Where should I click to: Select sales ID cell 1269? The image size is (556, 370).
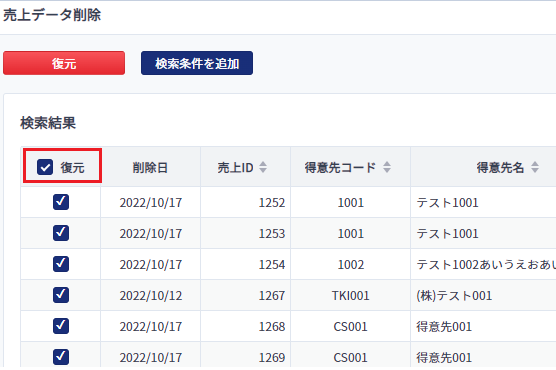tap(272, 358)
